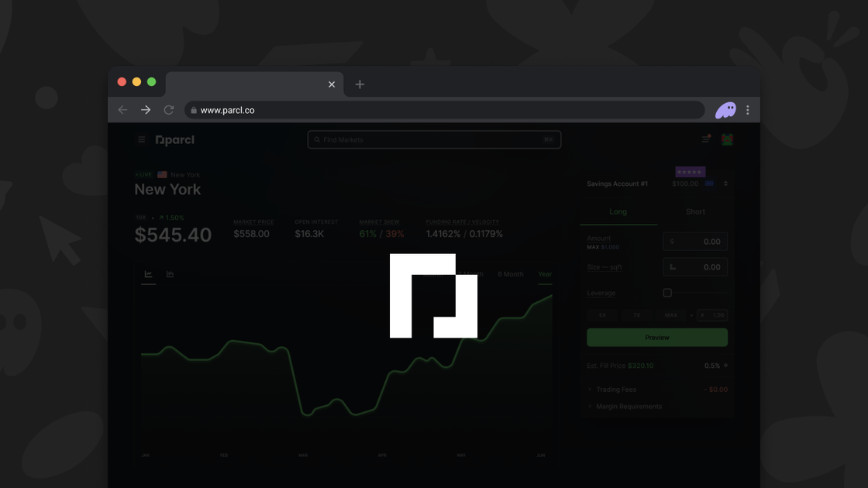Switch to the bar chart view icon

170,274
